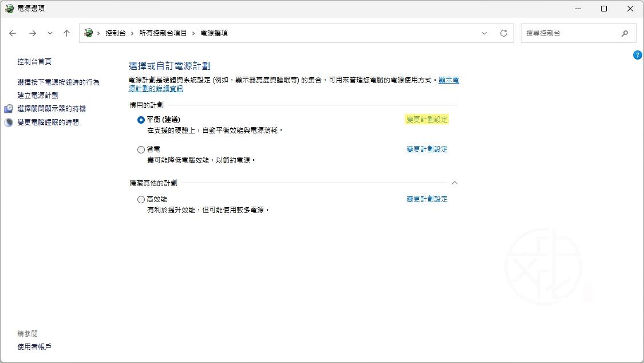Minimize the 電源選項 window
644x363 pixels.
click(578, 9)
